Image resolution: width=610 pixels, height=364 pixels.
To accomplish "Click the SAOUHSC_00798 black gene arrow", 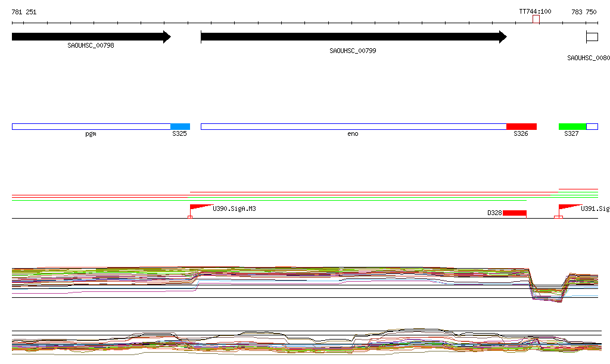I will point(89,37).
